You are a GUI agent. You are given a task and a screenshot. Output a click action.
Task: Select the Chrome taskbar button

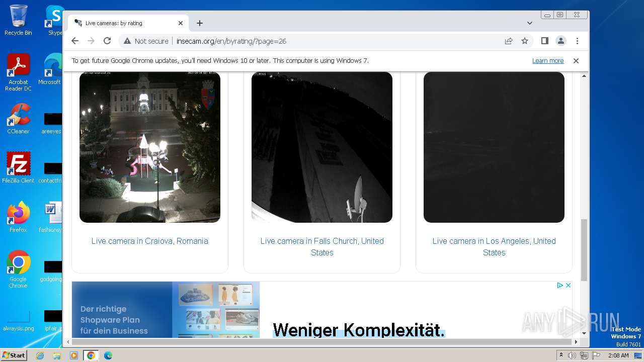coord(91,355)
